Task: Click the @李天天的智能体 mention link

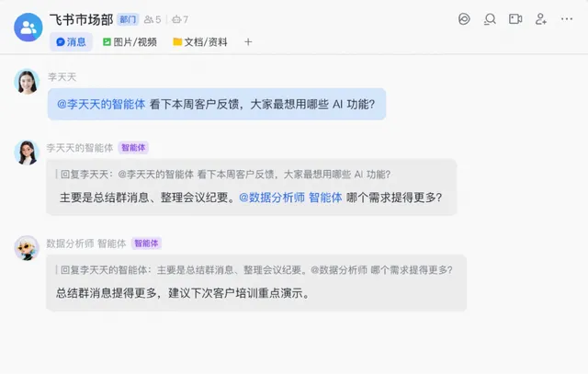Action: coord(101,104)
